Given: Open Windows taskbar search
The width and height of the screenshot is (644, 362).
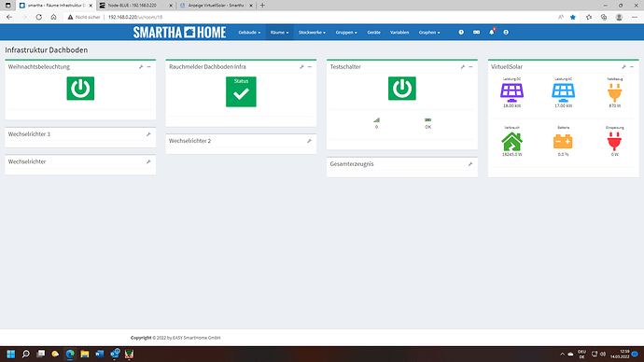Looking at the screenshot, I should click(x=25, y=354).
